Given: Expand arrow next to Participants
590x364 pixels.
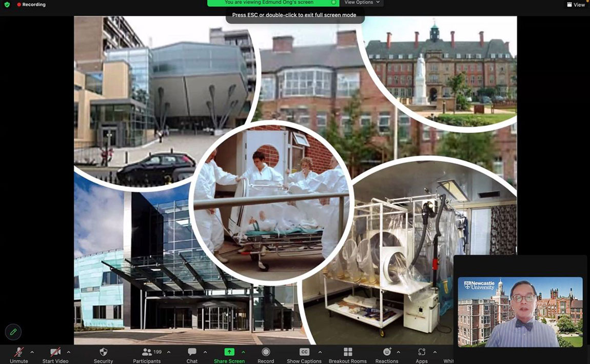Looking at the screenshot, I should tap(169, 352).
